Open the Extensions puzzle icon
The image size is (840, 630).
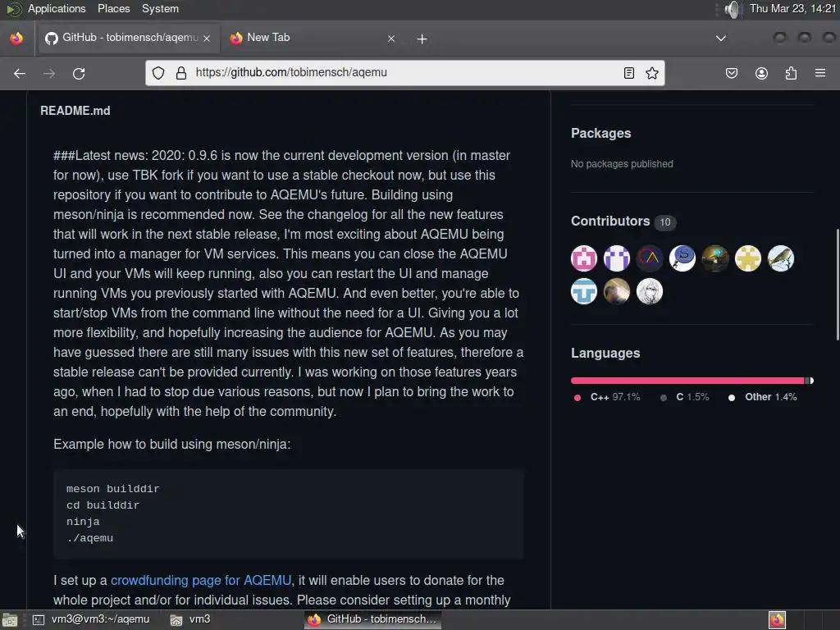click(791, 73)
